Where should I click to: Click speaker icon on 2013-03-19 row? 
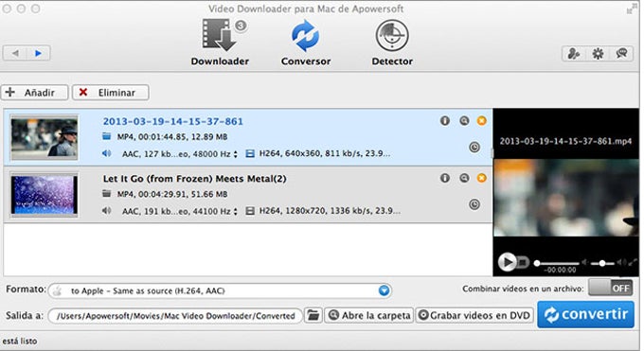[x=106, y=153]
